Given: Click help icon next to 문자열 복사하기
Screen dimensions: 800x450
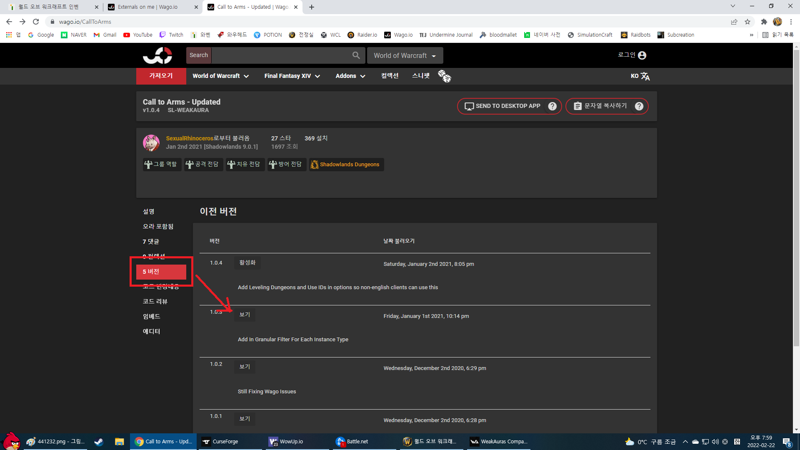Looking at the screenshot, I should (x=639, y=106).
